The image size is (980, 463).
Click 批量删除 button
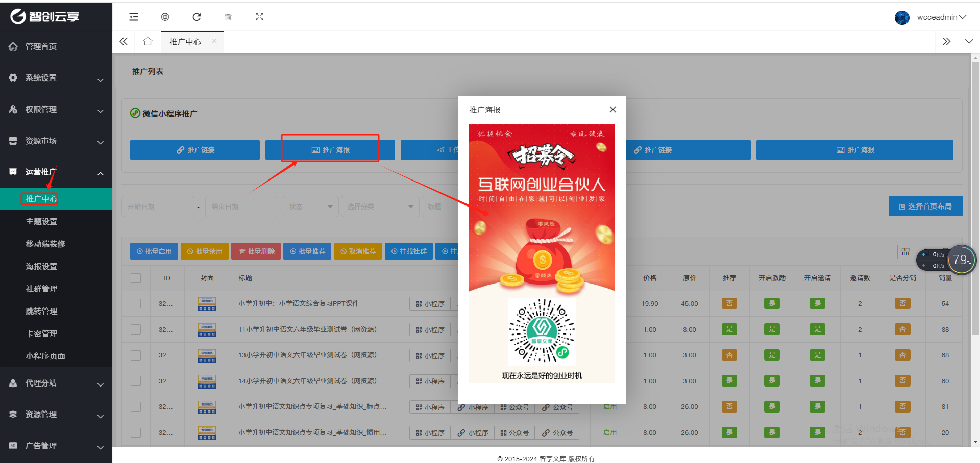pyautogui.click(x=256, y=251)
